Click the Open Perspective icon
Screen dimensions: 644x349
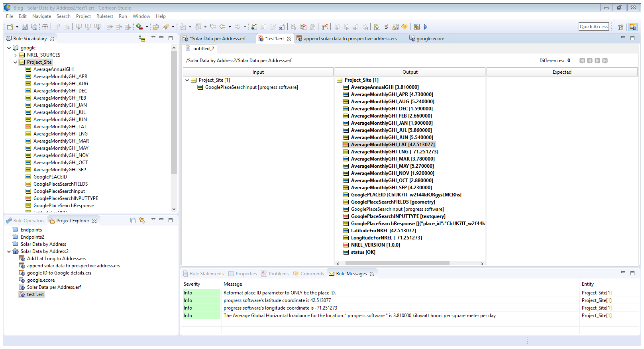(620, 27)
